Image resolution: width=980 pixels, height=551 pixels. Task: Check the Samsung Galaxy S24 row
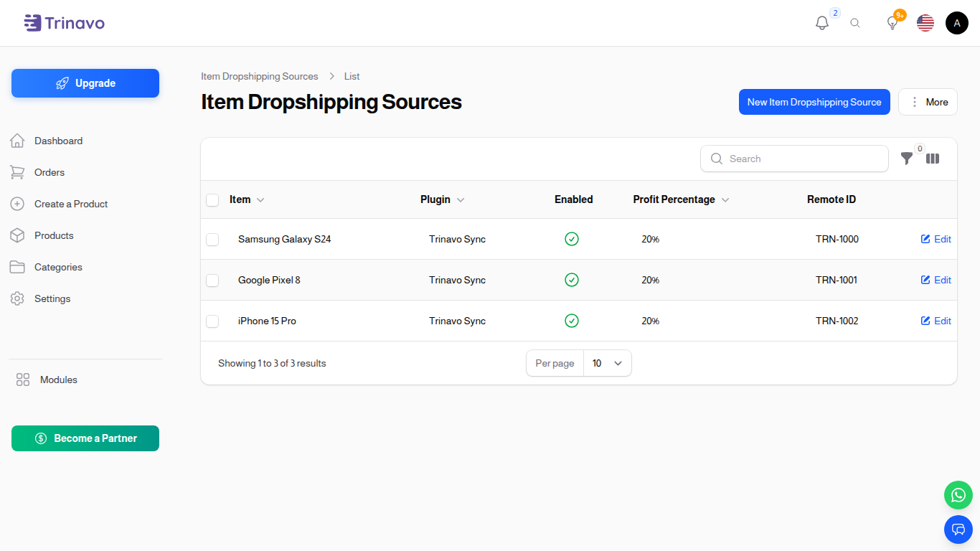click(212, 239)
